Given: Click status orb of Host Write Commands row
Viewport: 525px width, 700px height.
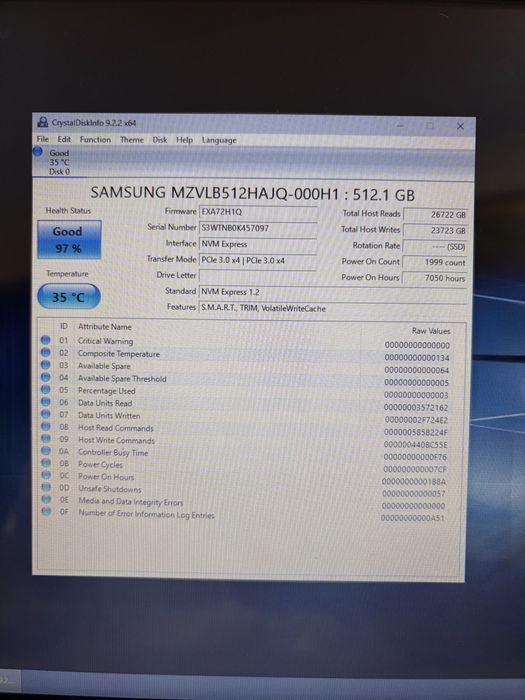Looking at the screenshot, I should point(45,438).
